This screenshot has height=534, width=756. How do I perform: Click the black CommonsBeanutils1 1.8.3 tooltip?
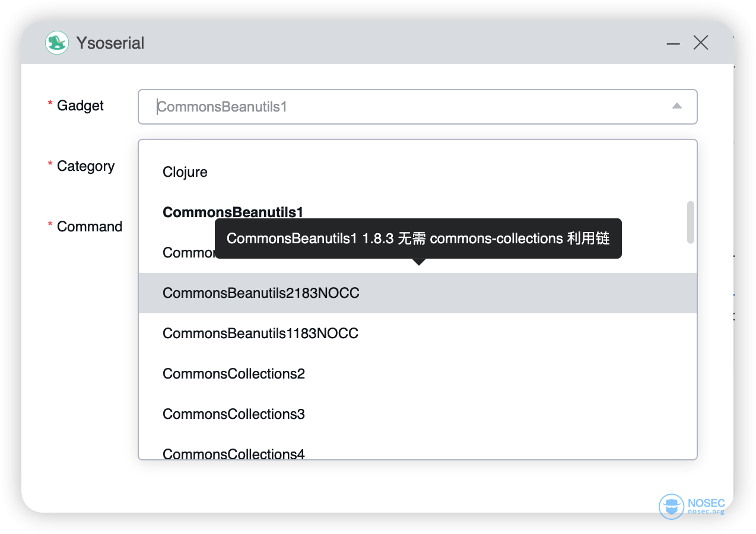click(x=418, y=239)
